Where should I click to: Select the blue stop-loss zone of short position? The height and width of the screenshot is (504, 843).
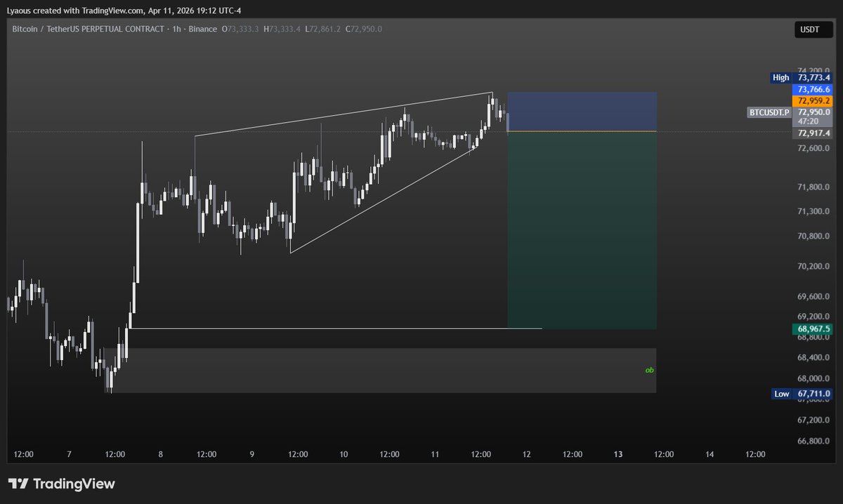pos(582,111)
